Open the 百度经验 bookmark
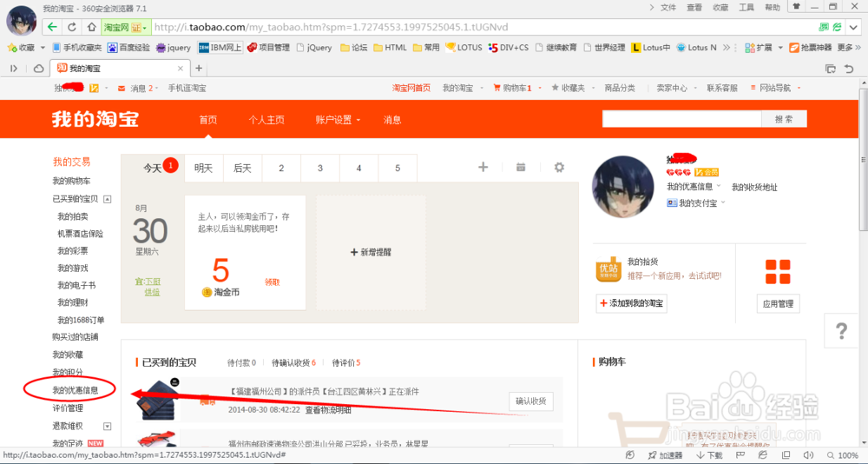 129,48
